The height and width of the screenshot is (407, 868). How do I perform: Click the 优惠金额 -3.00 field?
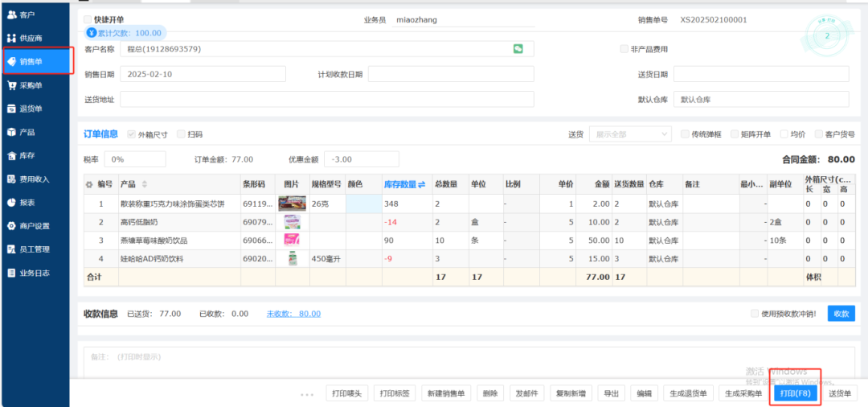pyautogui.click(x=362, y=159)
